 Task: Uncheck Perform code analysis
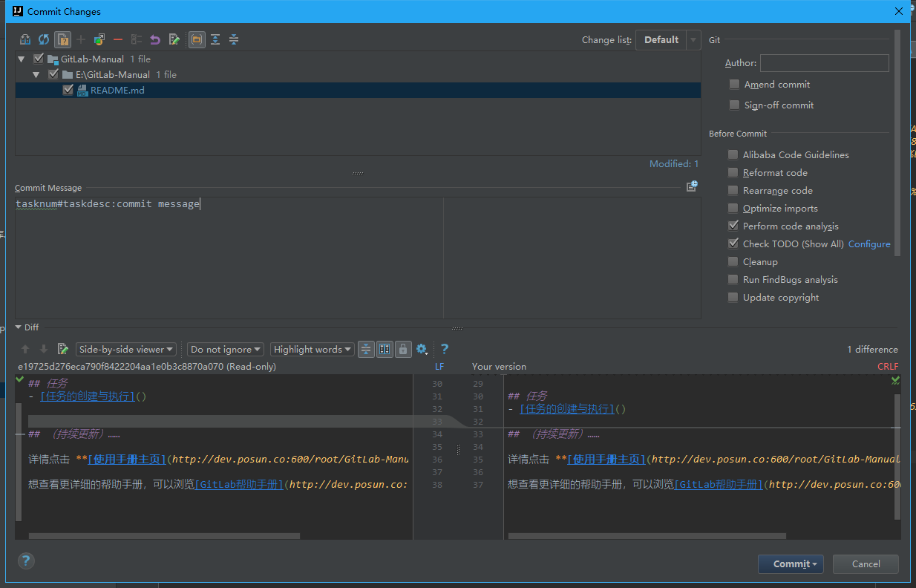click(733, 226)
